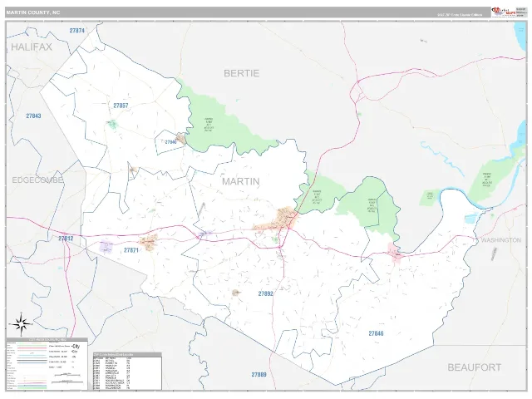Screen dimensions: 532x399
Task: Click the compass rose north indicator
Action: 21,324
